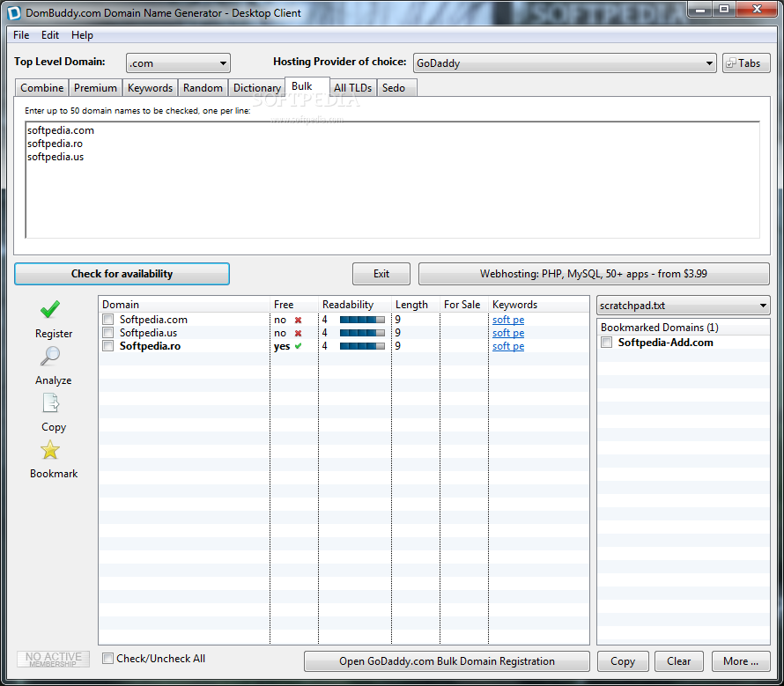Switch to the Random tab
This screenshot has width=784, height=686.
click(203, 88)
